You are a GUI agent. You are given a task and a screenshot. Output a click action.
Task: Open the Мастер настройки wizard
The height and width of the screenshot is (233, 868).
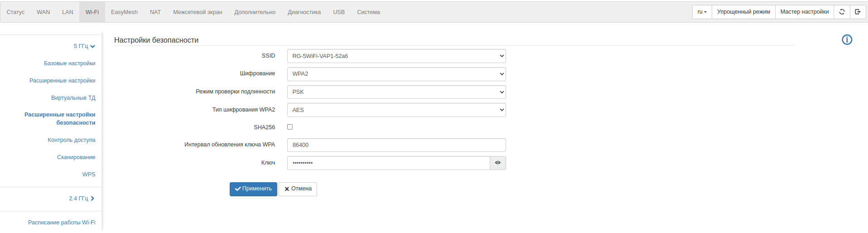(x=804, y=12)
